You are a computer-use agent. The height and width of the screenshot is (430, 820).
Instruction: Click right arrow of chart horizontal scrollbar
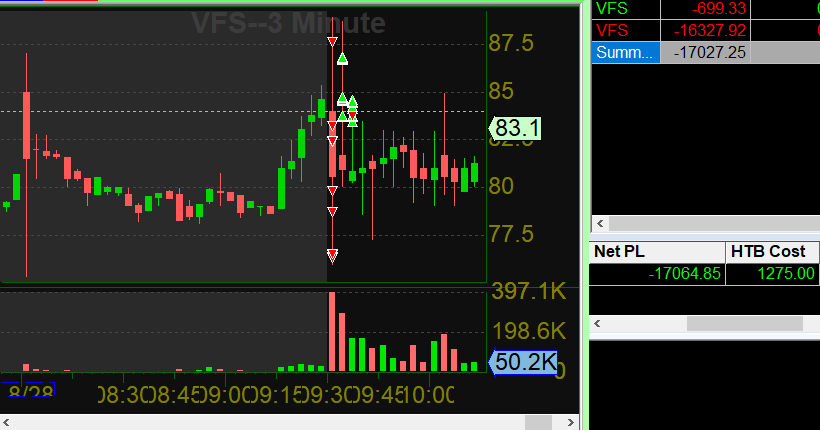point(571,422)
